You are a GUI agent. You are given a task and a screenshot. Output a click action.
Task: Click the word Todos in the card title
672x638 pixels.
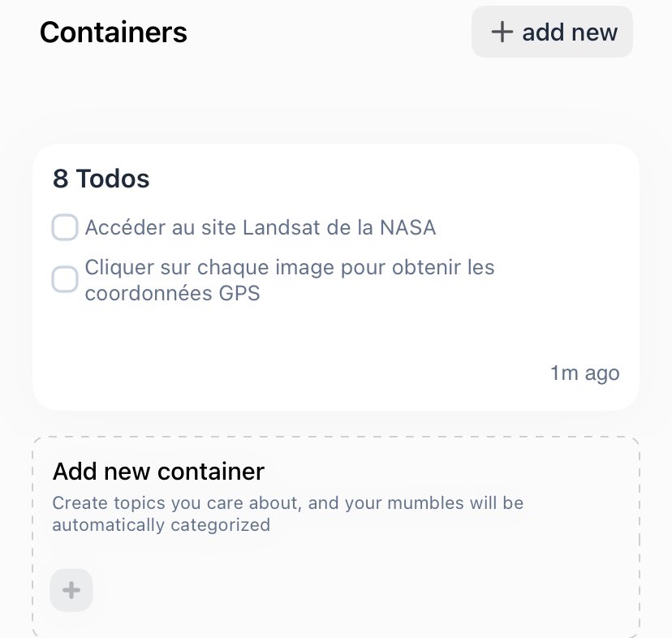pyautogui.click(x=113, y=179)
